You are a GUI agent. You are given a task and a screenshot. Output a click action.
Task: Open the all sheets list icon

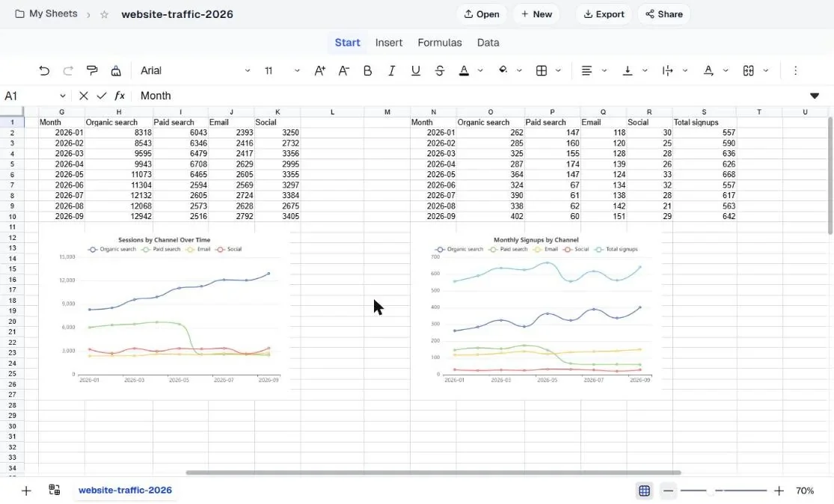tap(55, 490)
